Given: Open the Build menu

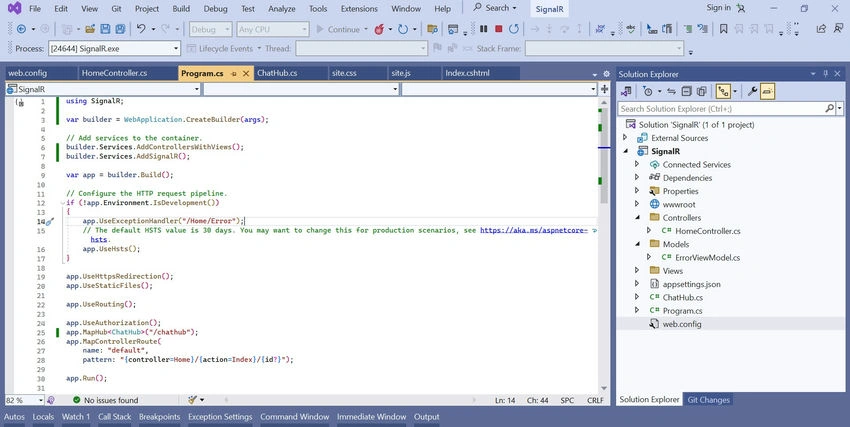Looking at the screenshot, I should click(181, 9).
